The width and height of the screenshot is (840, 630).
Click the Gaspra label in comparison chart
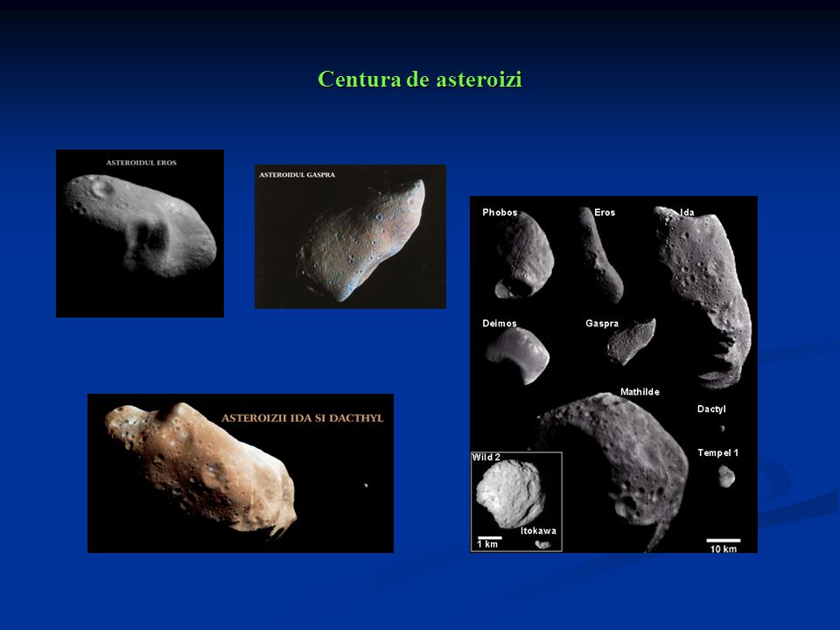602,323
